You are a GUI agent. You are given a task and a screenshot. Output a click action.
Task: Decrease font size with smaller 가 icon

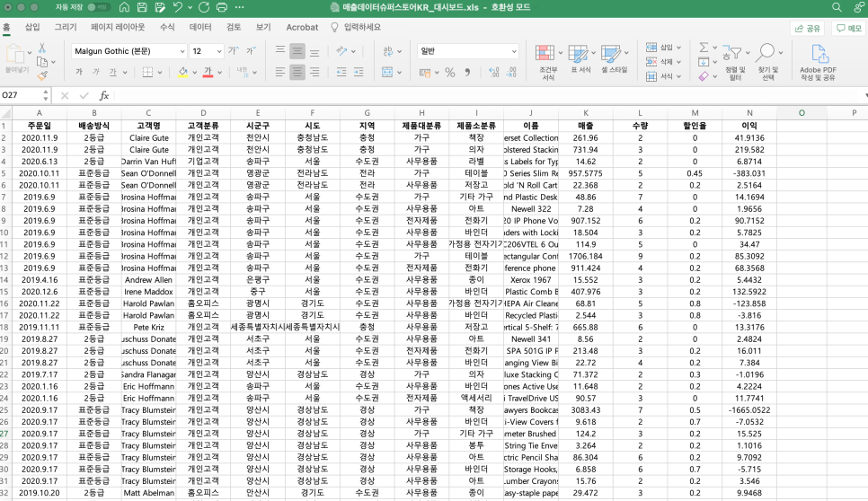(x=251, y=51)
